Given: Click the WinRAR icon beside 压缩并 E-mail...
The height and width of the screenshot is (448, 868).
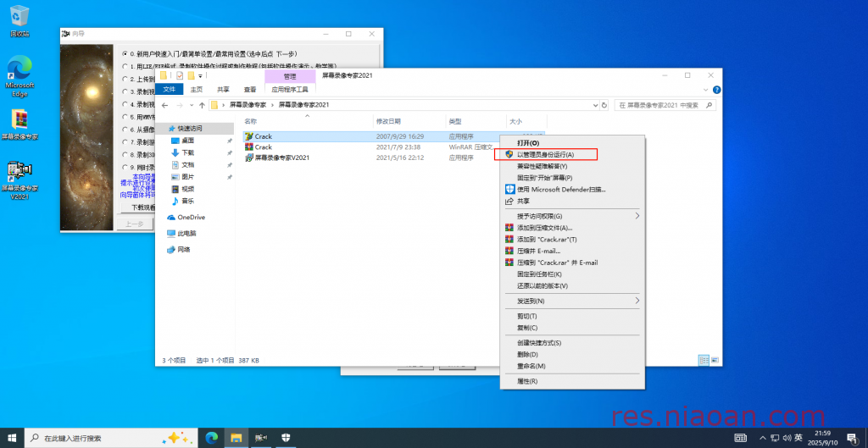Looking at the screenshot, I should tap(509, 251).
